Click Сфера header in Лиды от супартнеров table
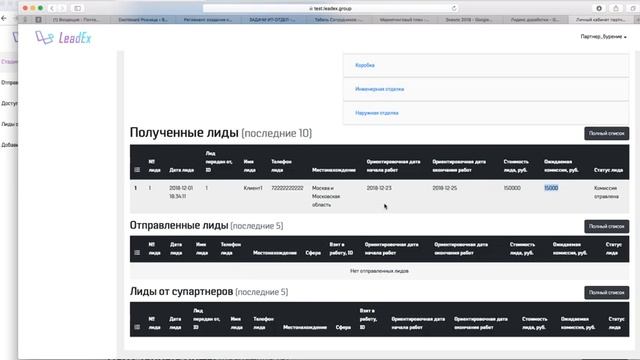The image size is (640, 360). pyautogui.click(x=343, y=327)
